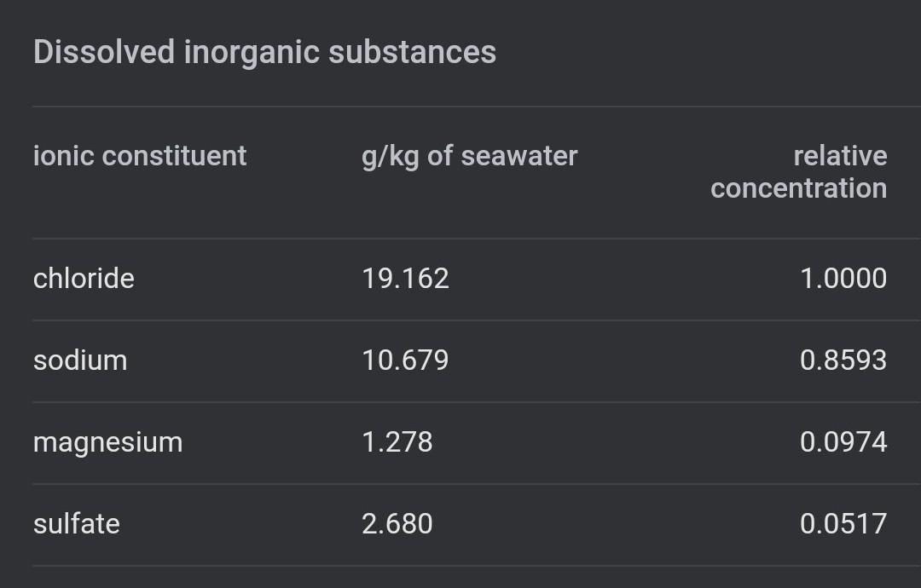Viewport: 921px width, 588px height.
Task: Click the 'g/kg of seawater' column header
Action: point(469,156)
